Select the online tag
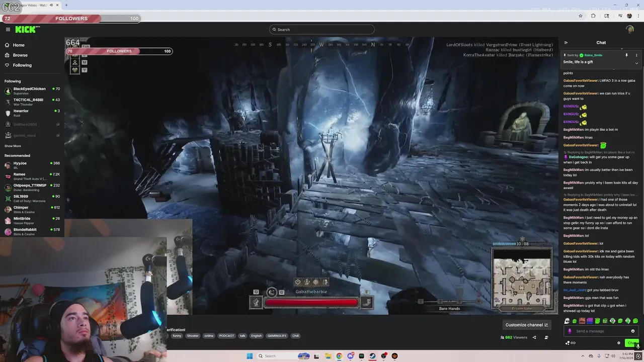This screenshot has height=362, width=644. coord(209,336)
